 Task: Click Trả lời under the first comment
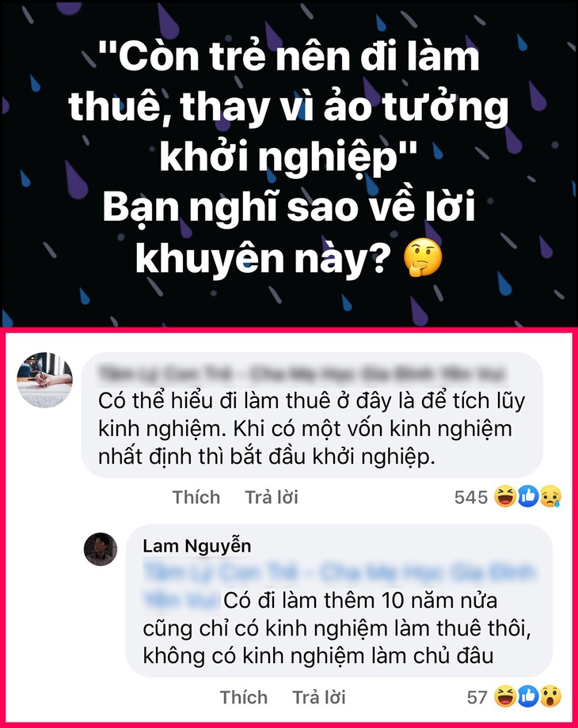(x=272, y=497)
